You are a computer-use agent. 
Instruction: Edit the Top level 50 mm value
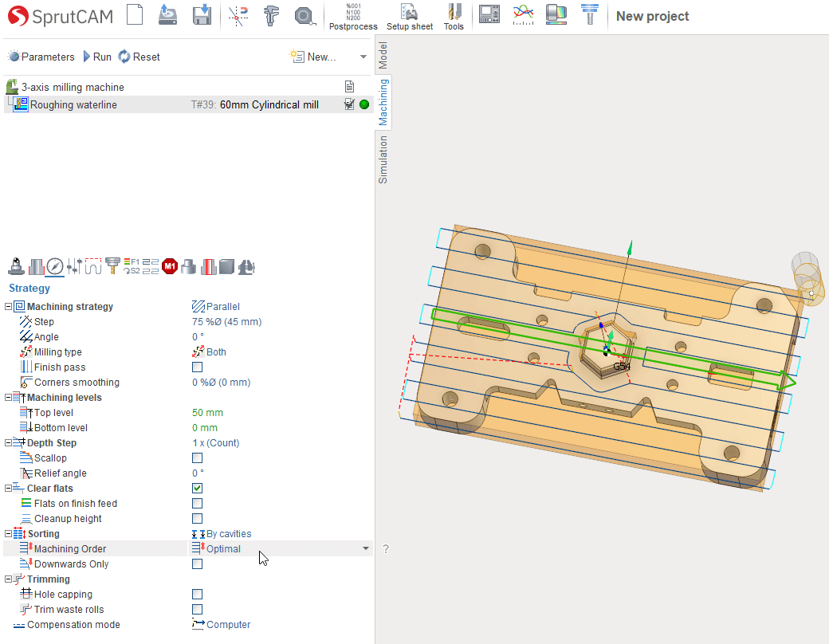point(208,413)
